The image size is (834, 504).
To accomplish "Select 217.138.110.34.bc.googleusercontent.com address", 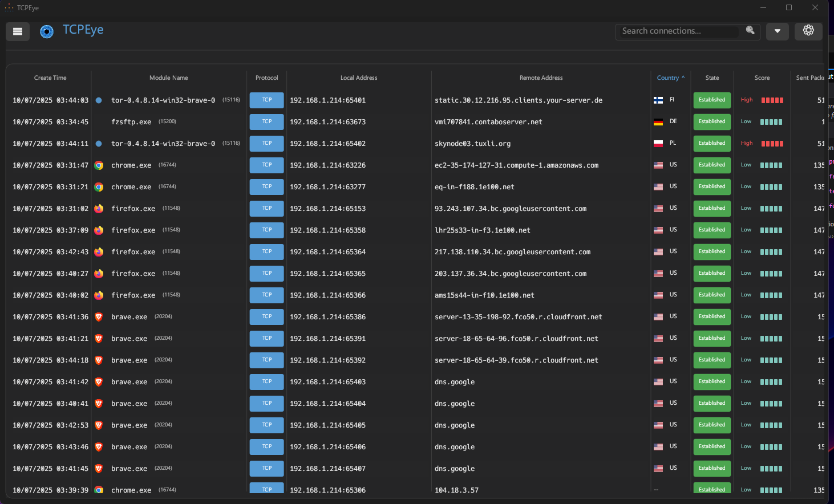I will pos(512,252).
